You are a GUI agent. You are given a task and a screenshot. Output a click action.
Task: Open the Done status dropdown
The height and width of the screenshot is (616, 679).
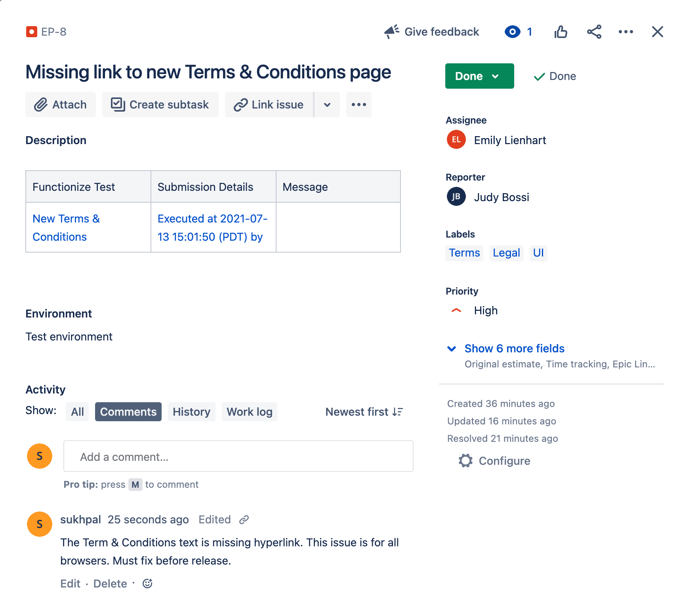click(x=479, y=76)
